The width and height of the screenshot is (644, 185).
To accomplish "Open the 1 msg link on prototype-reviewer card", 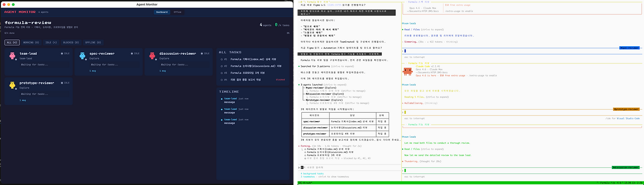I will (23, 101).
